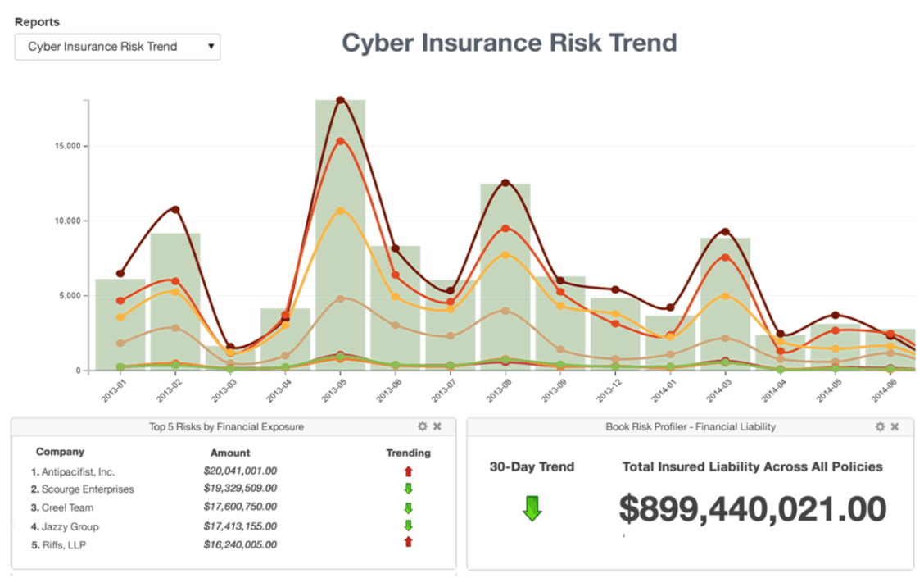Click the Company column header

[60, 452]
